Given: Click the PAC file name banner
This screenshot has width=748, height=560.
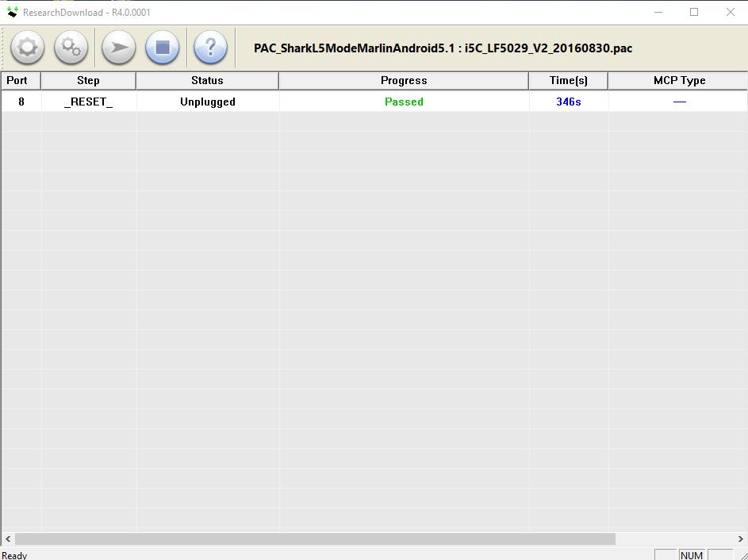Looking at the screenshot, I should coord(442,48).
